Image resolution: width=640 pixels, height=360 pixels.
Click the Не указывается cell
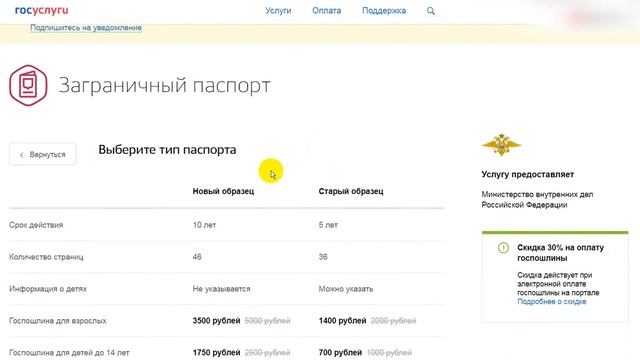[x=222, y=289]
